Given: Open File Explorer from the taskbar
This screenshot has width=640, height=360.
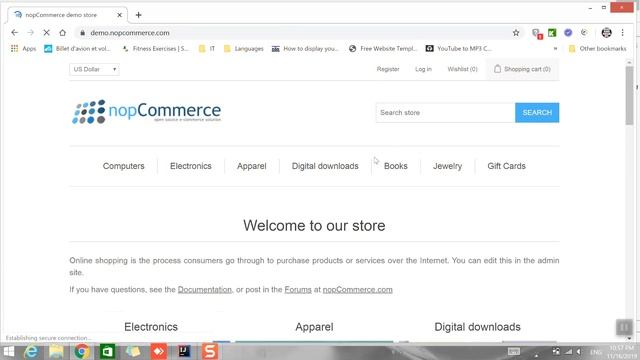Looking at the screenshot, I should tap(56, 351).
